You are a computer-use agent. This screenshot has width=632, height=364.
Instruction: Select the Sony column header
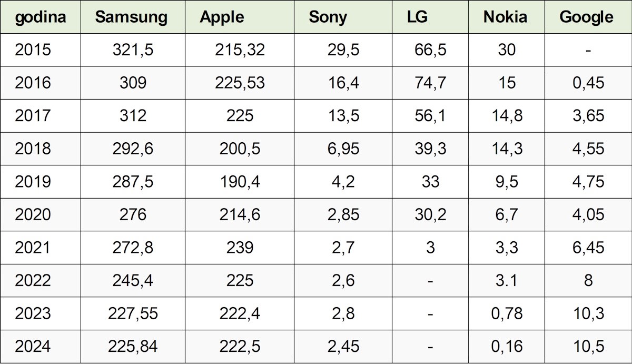[328, 17]
